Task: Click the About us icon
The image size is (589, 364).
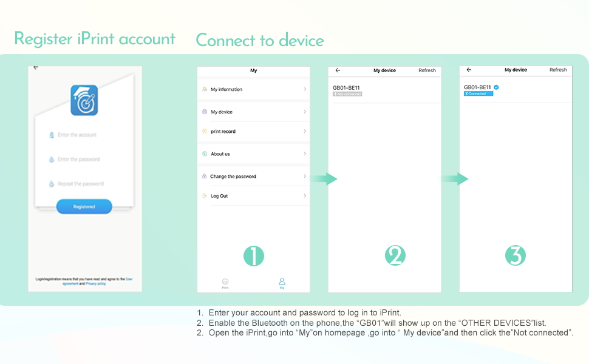Action: click(205, 154)
